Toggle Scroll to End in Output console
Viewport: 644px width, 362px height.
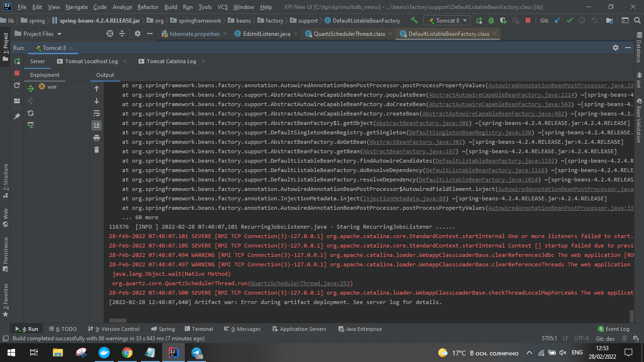coord(97,125)
